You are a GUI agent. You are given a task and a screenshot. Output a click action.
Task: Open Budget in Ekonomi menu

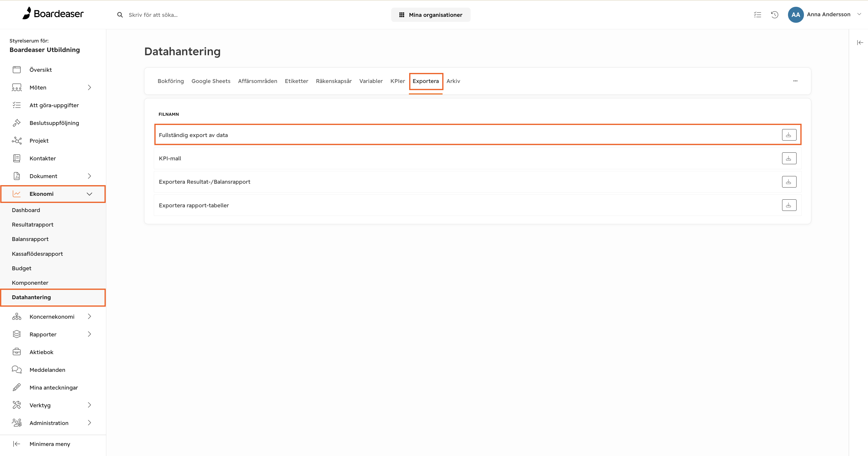(x=22, y=268)
